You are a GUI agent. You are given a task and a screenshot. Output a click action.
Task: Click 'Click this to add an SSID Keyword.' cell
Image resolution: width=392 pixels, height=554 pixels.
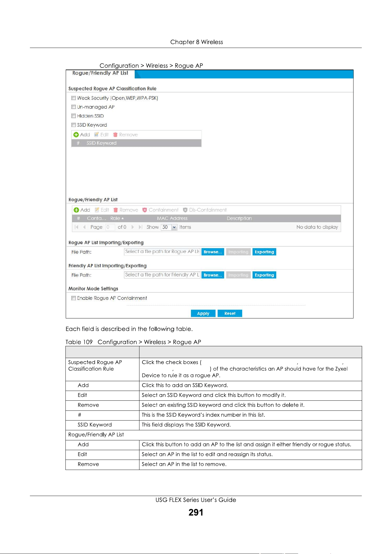(x=250, y=385)
